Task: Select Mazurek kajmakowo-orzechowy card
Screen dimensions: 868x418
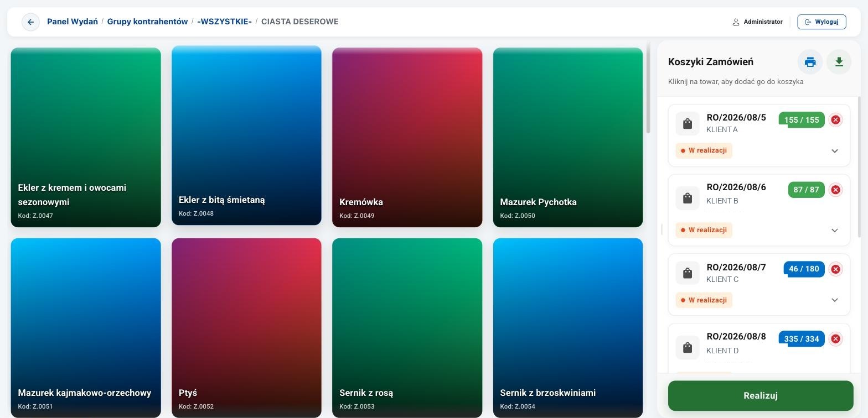Action: (86, 328)
